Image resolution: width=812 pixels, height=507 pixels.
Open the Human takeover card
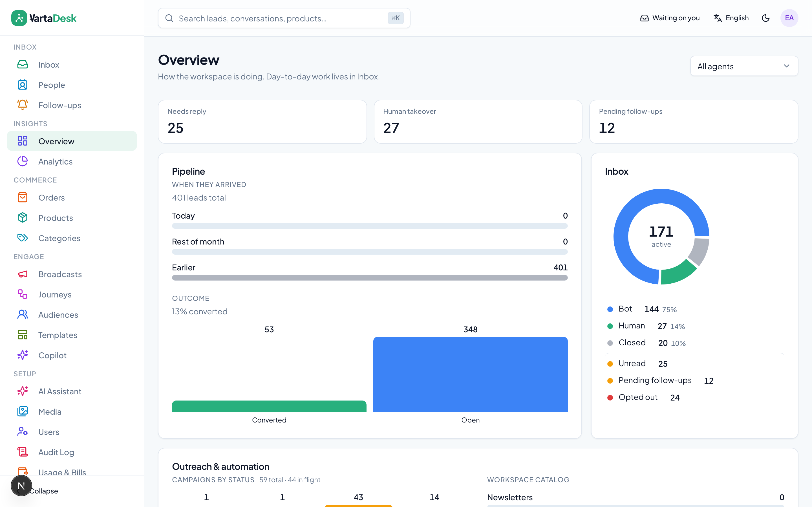tap(478, 122)
